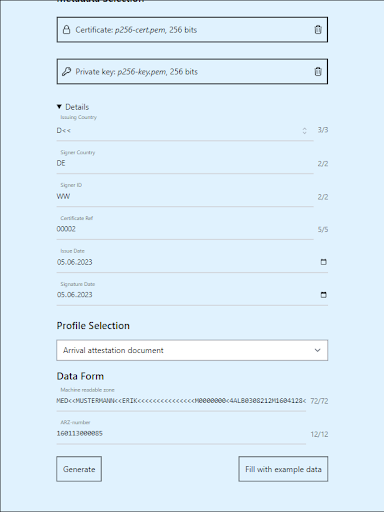
Task: Collapse the Details section
Action: click(x=73, y=107)
